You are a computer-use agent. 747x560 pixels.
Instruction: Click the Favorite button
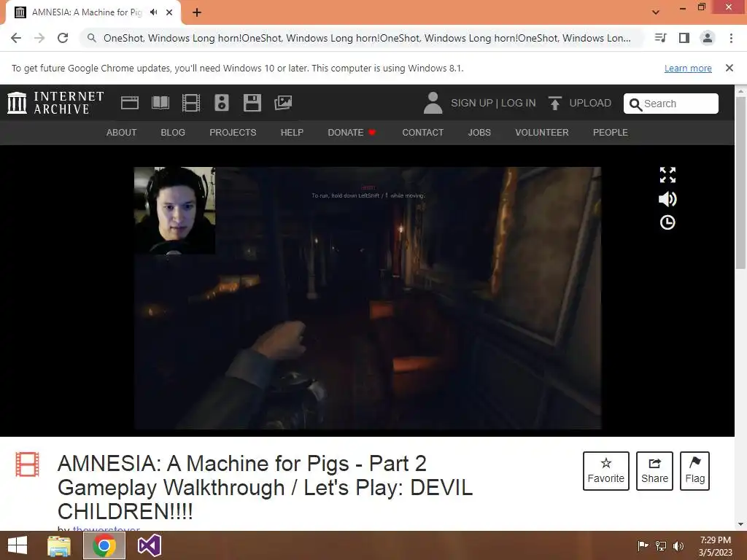[x=606, y=471]
